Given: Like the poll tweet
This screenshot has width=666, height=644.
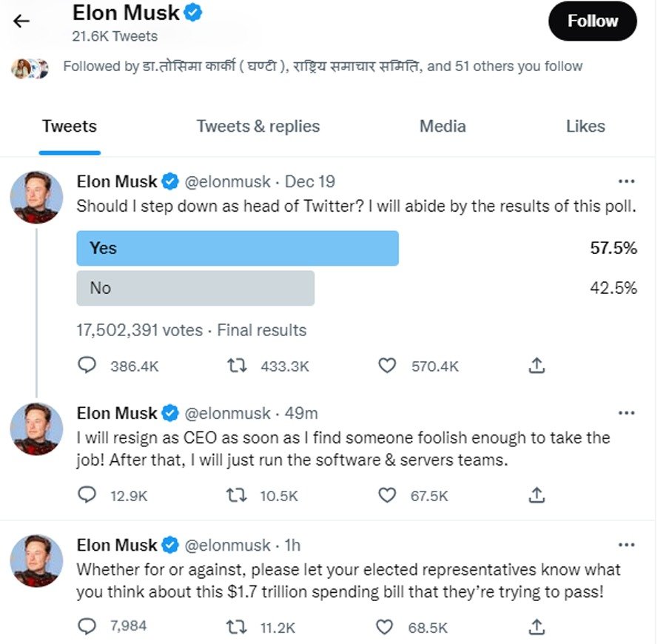Looking at the screenshot, I should [387, 366].
